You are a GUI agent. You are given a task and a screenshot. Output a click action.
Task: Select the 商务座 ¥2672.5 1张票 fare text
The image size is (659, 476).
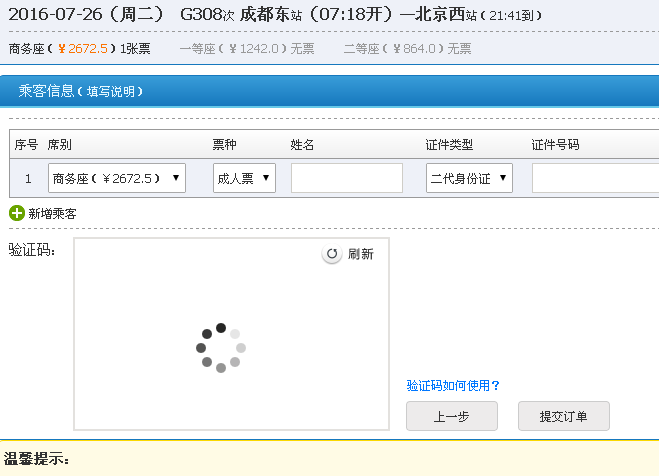(79, 49)
